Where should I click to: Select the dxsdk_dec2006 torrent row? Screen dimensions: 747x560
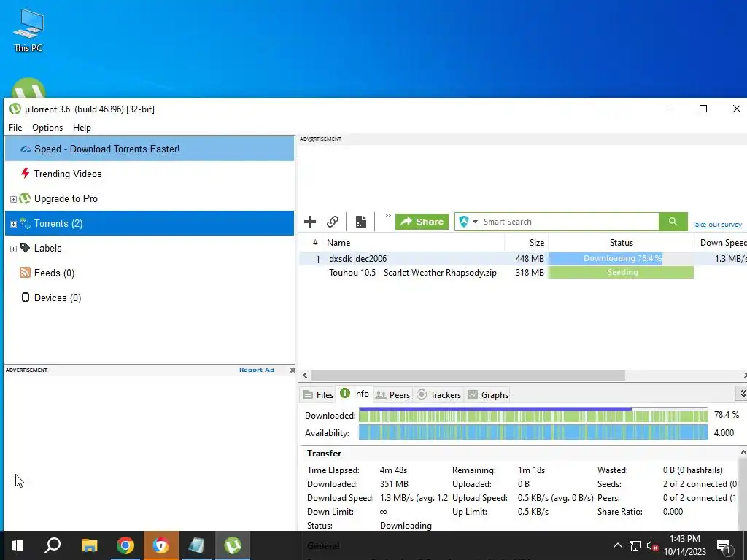click(x=522, y=259)
